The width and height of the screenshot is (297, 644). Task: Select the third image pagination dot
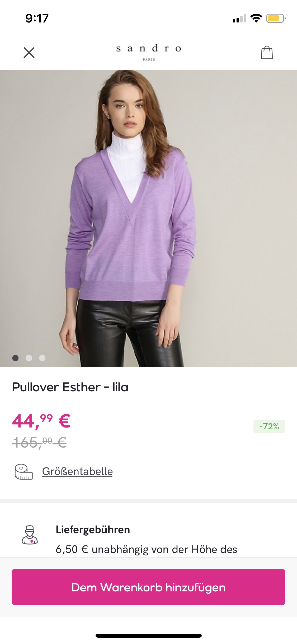tap(42, 358)
